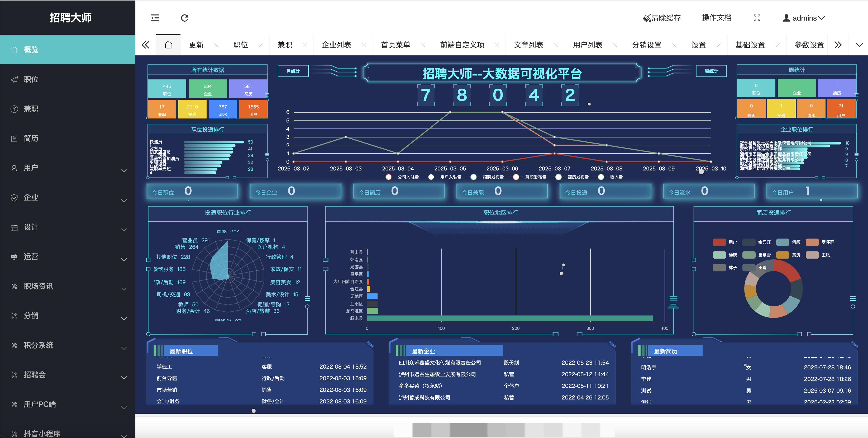
Task: Click the refresh page icon
Action: click(185, 18)
